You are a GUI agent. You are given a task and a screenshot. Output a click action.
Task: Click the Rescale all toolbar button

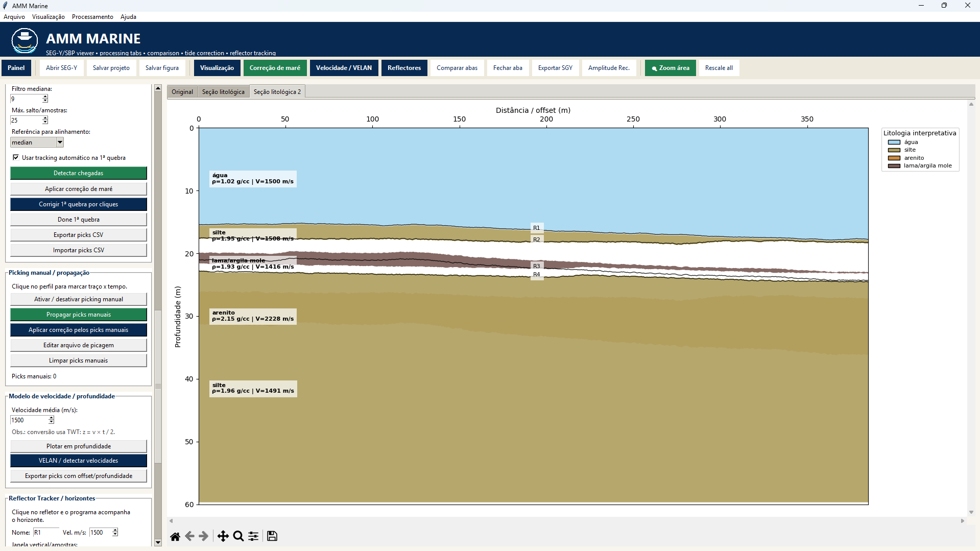tap(719, 68)
